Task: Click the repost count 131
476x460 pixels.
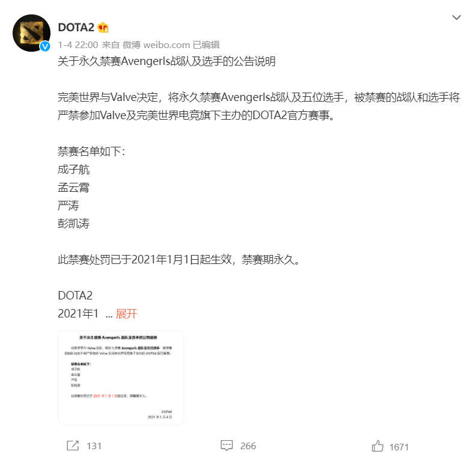Action: click(x=94, y=446)
